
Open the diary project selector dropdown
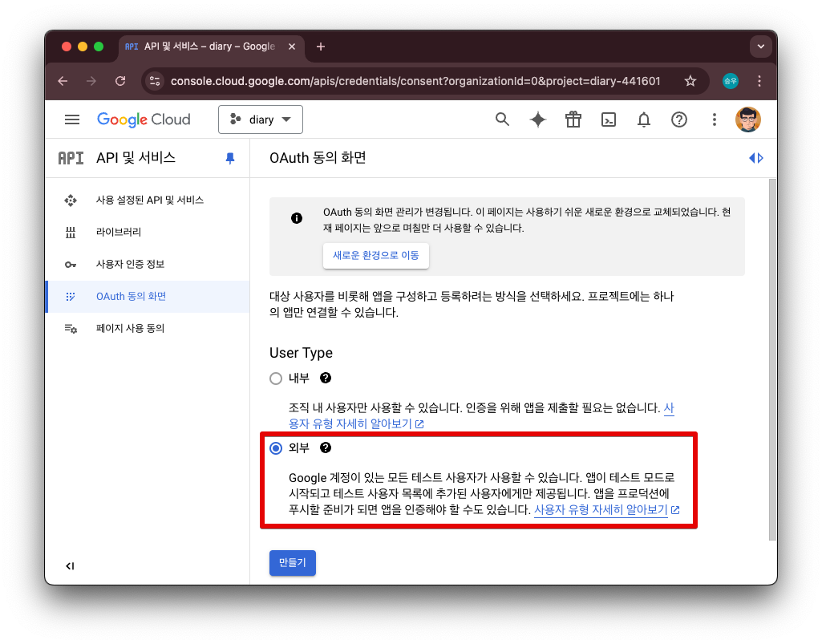(x=261, y=119)
